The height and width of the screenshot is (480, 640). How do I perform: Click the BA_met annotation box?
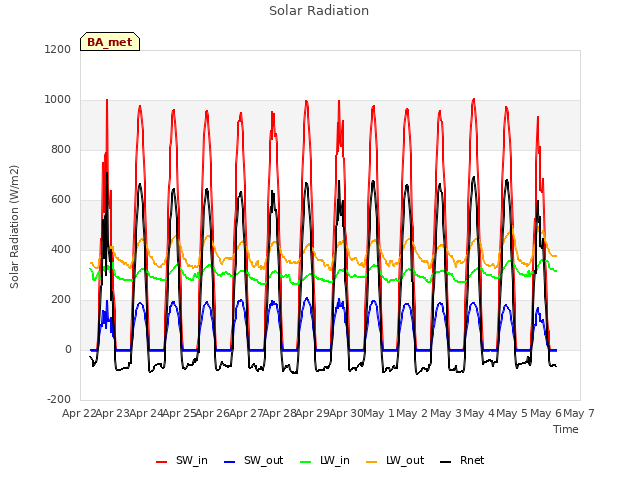coord(110,42)
